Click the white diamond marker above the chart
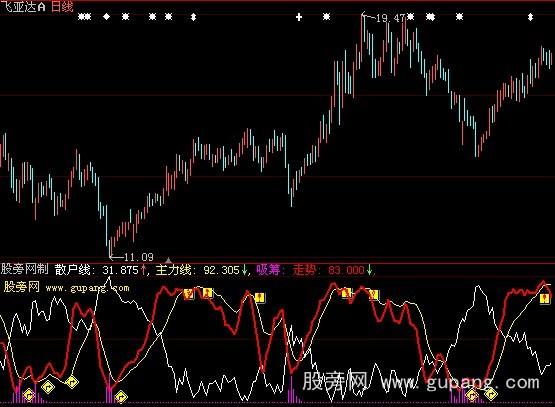Screen dimensions: 555x407 click(107, 16)
